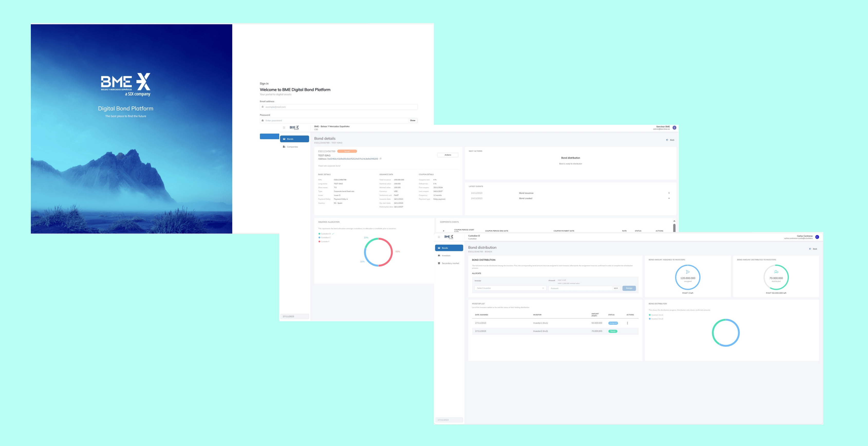
Task: Click the Email address input field
Action: (339, 107)
